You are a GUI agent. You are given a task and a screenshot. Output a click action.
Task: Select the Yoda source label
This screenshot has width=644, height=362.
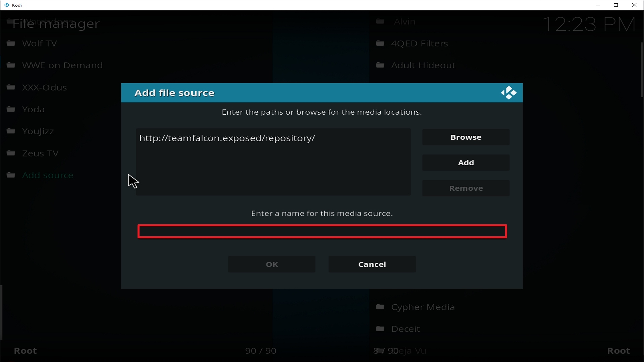[x=33, y=109]
